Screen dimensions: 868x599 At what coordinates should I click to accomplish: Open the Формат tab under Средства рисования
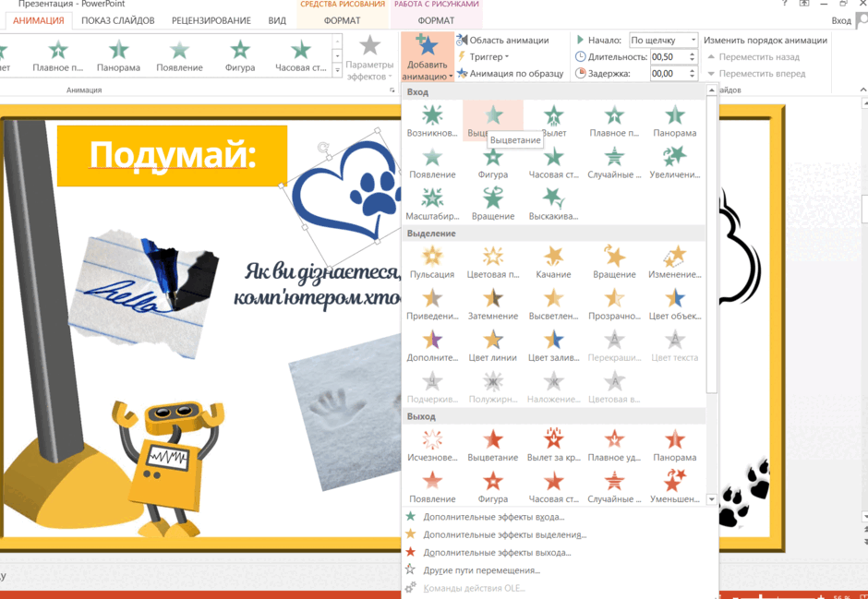(x=342, y=20)
